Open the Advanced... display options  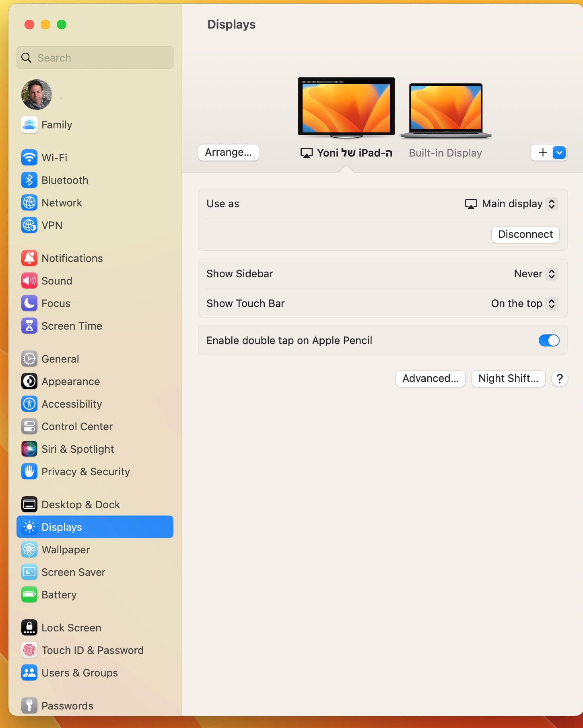(430, 379)
